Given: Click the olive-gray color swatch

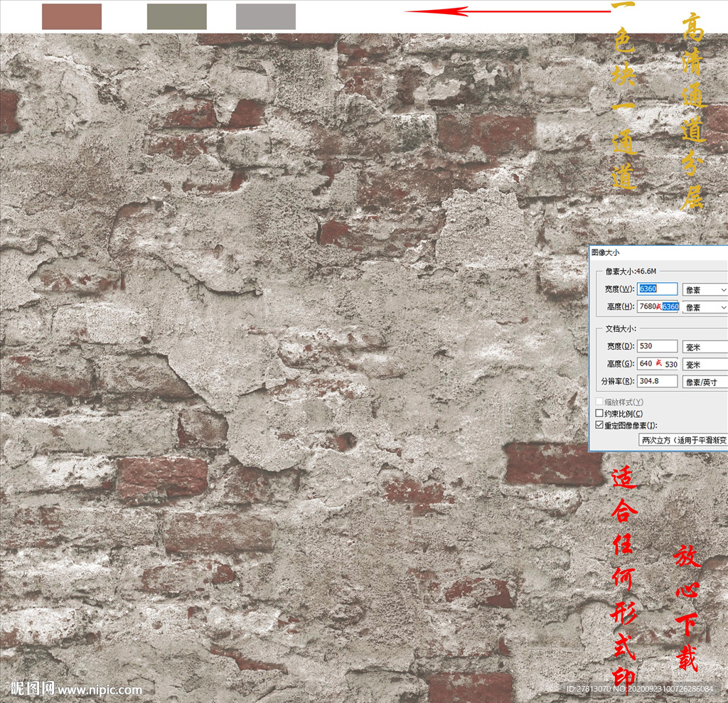Looking at the screenshot, I should [177, 17].
